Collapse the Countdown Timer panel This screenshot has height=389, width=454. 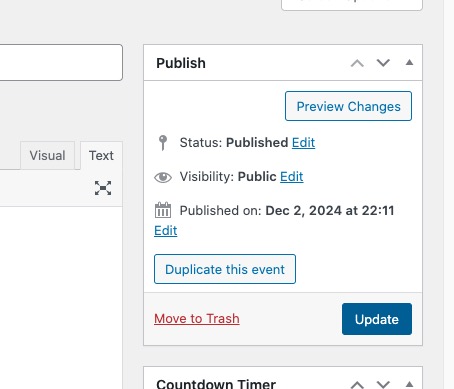[409, 384]
